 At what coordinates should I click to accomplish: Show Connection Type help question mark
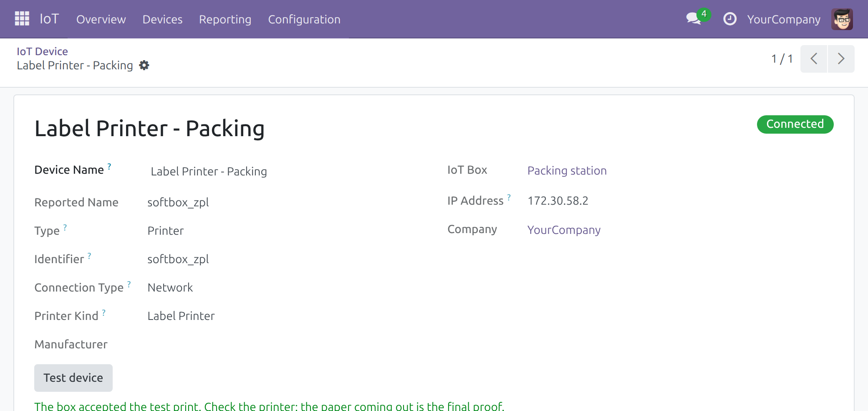tap(129, 284)
